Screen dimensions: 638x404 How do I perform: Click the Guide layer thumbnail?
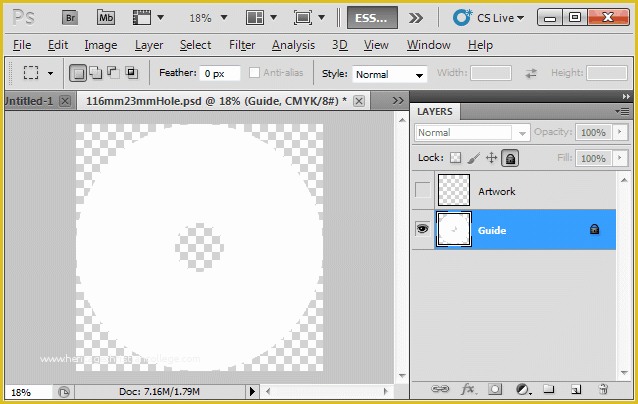tap(454, 229)
